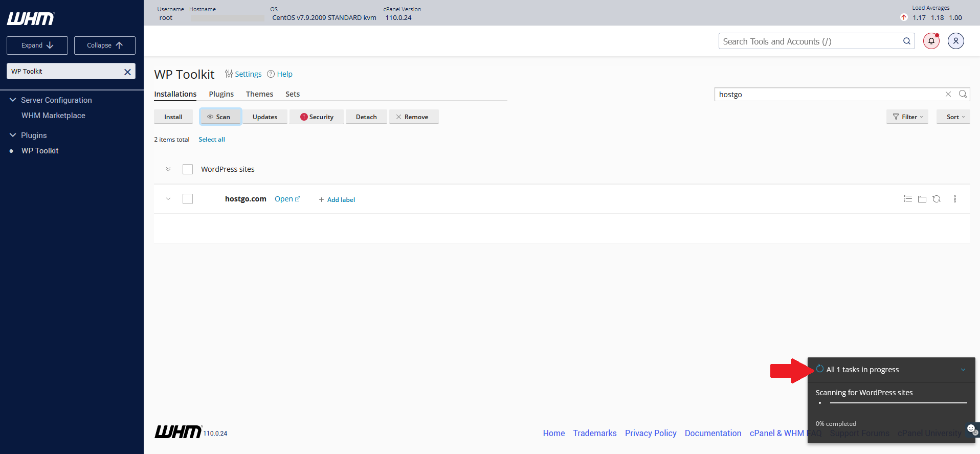Click the Detach button
Viewport: 980px width, 454px height.
(366, 117)
